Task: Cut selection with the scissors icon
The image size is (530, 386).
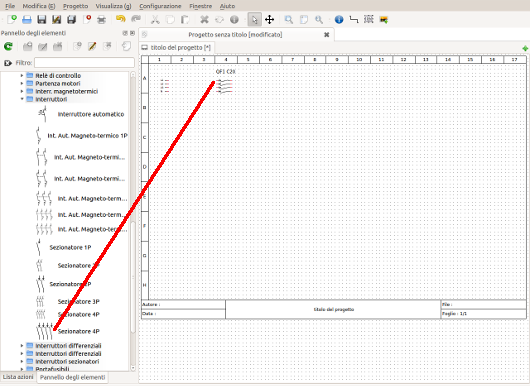Action: (x=155, y=20)
